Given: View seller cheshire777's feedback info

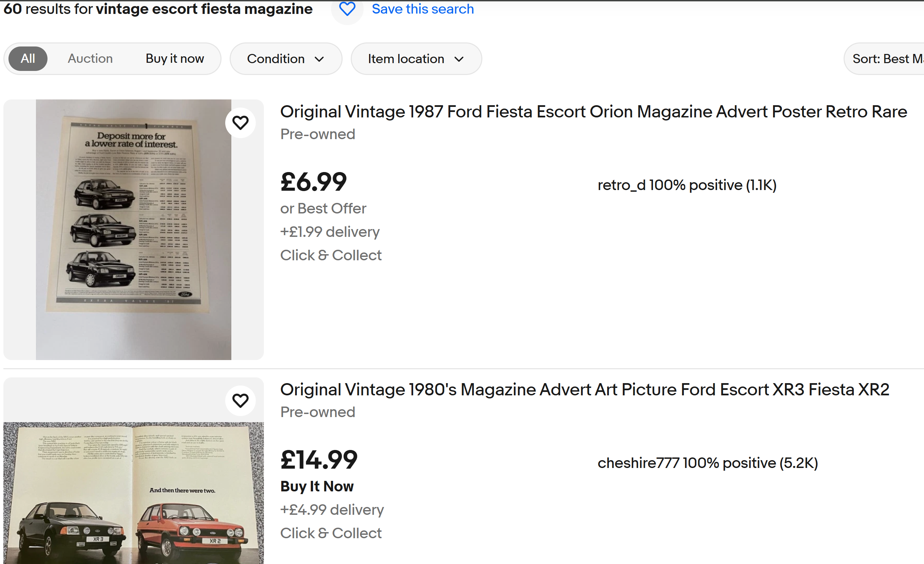Looking at the screenshot, I should (707, 463).
